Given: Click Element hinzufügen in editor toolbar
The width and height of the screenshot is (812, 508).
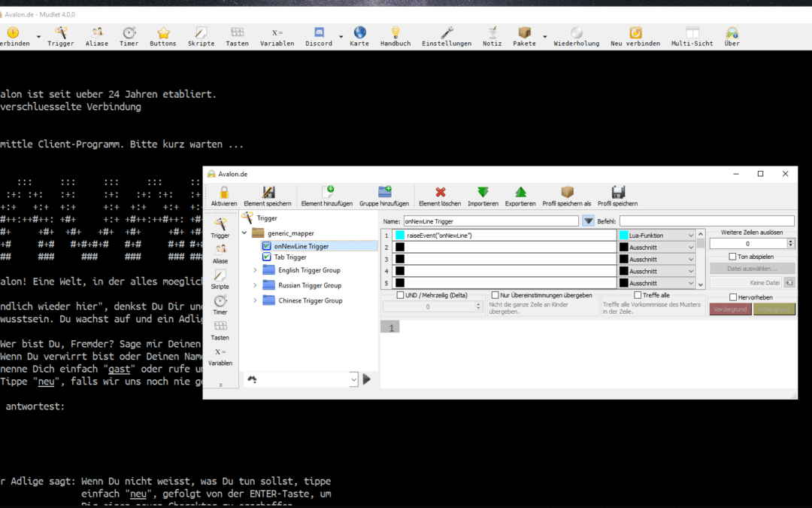Looking at the screenshot, I should tap(327, 196).
